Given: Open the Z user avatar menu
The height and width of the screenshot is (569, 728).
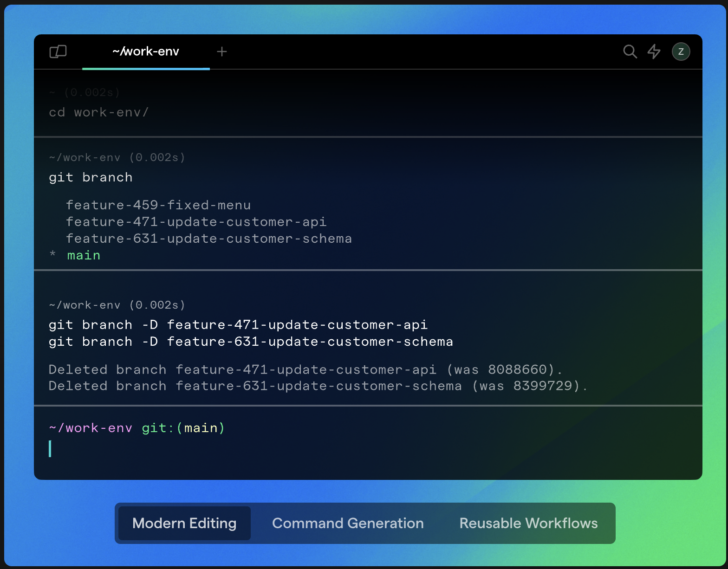Looking at the screenshot, I should (x=681, y=52).
